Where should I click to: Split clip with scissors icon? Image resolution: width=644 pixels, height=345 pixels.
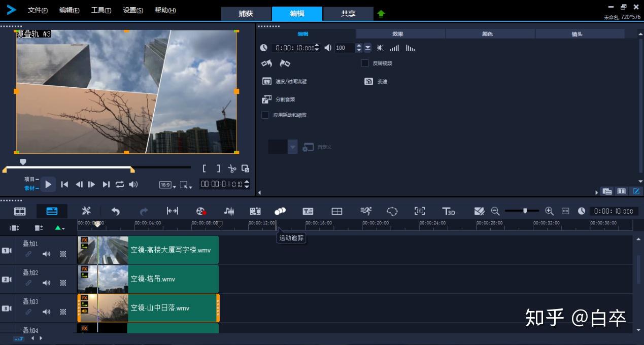tap(232, 169)
